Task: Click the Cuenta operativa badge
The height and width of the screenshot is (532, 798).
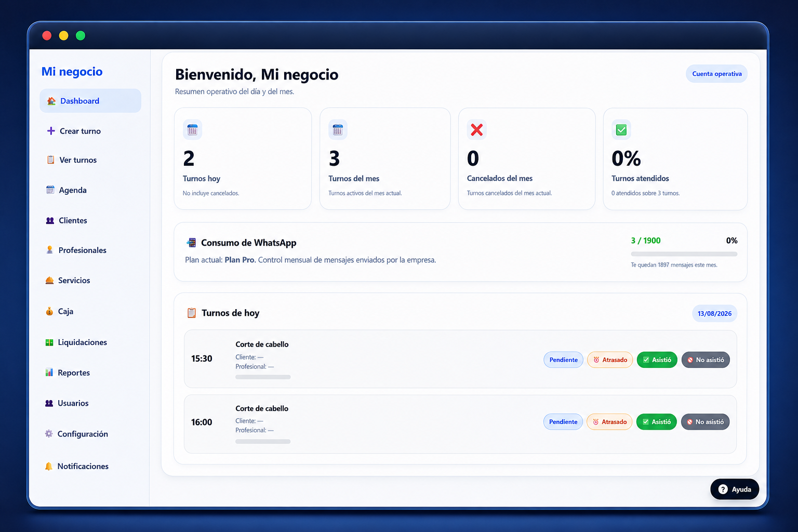Action: click(716, 74)
